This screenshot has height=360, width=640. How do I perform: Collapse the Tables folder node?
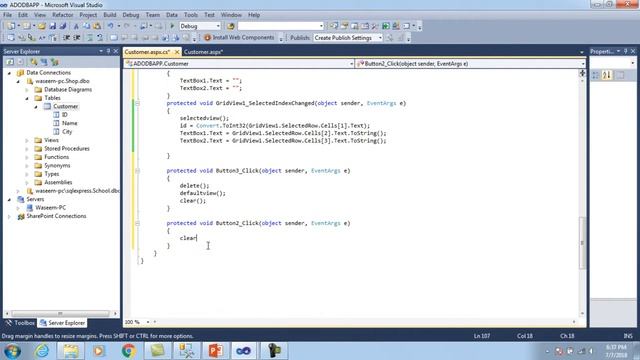[27, 98]
